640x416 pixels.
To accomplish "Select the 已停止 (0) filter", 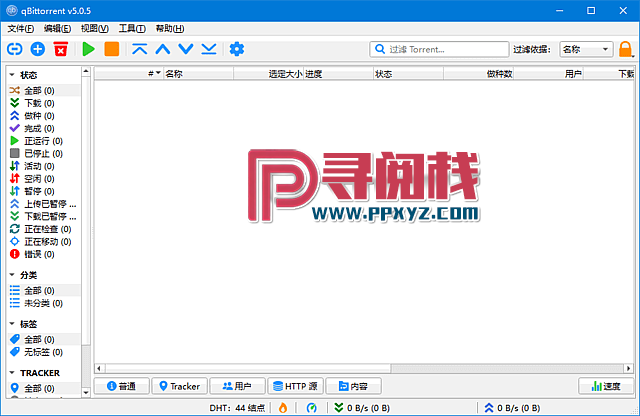I will (44, 154).
